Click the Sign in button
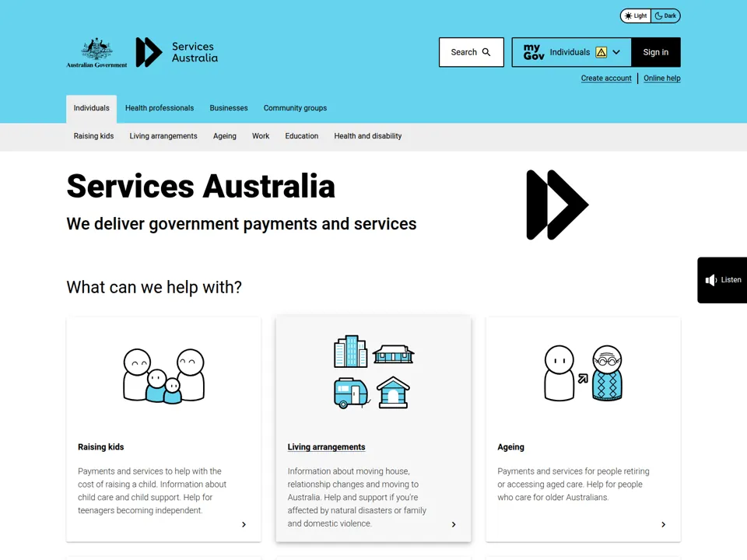 point(655,52)
